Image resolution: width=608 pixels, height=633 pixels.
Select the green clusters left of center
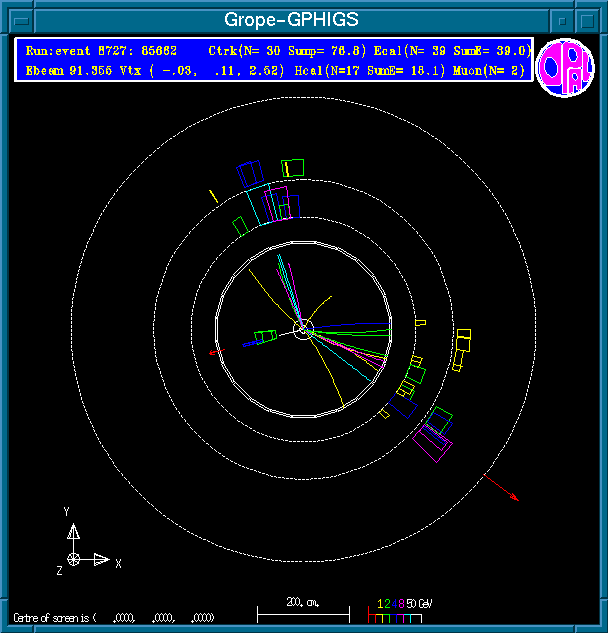[265, 337]
